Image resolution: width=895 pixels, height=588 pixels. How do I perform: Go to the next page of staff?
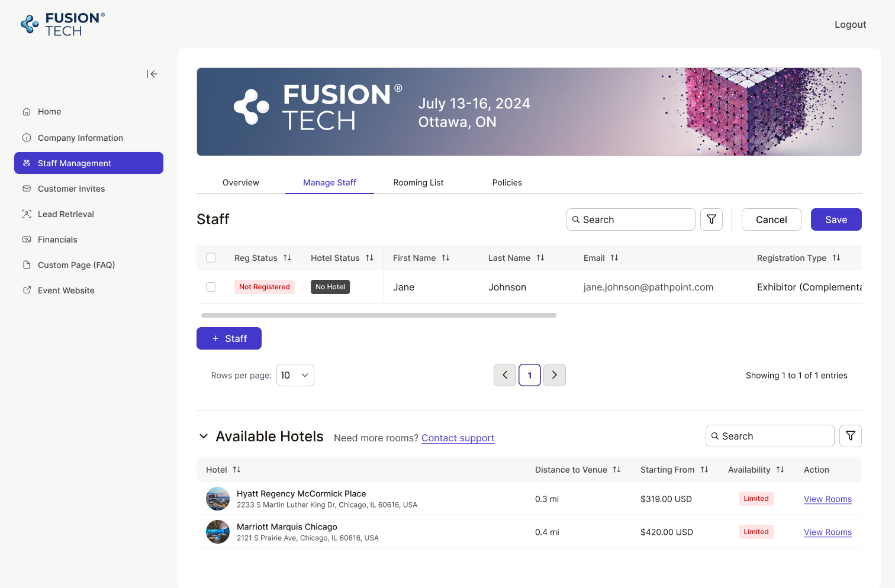[x=555, y=375]
